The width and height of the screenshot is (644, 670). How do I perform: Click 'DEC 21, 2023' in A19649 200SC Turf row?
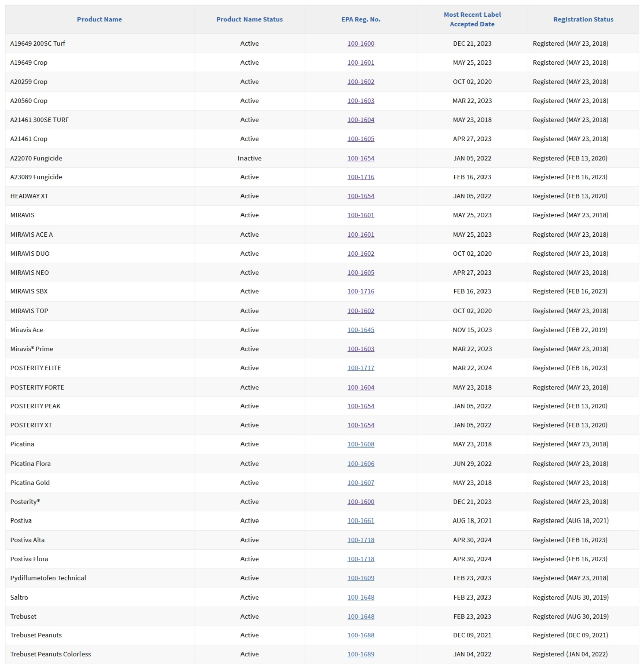click(x=472, y=44)
